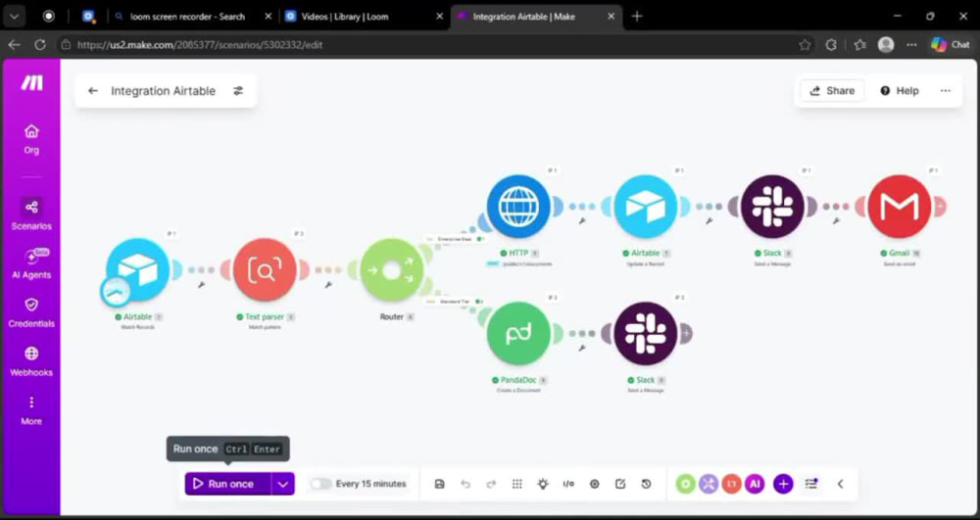The image size is (980, 520).
Task: Open the Run once dropdown arrow
Action: coord(283,484)
